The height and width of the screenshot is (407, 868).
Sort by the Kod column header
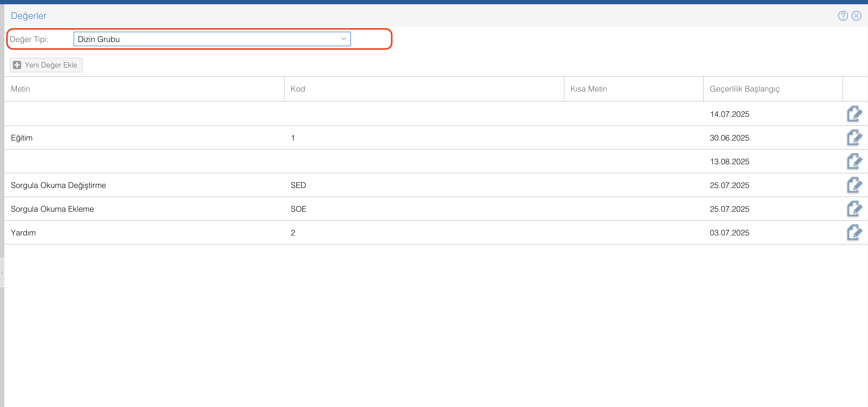(298, 89)
